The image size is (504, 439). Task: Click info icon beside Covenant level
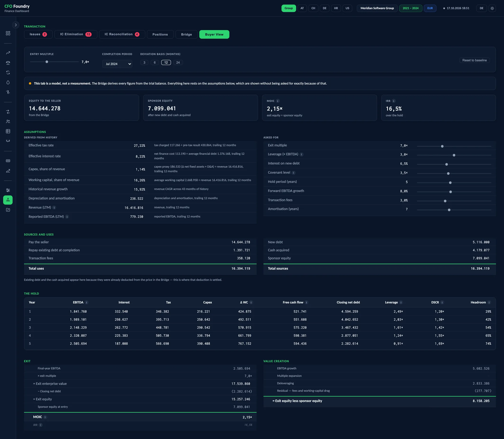294,173
